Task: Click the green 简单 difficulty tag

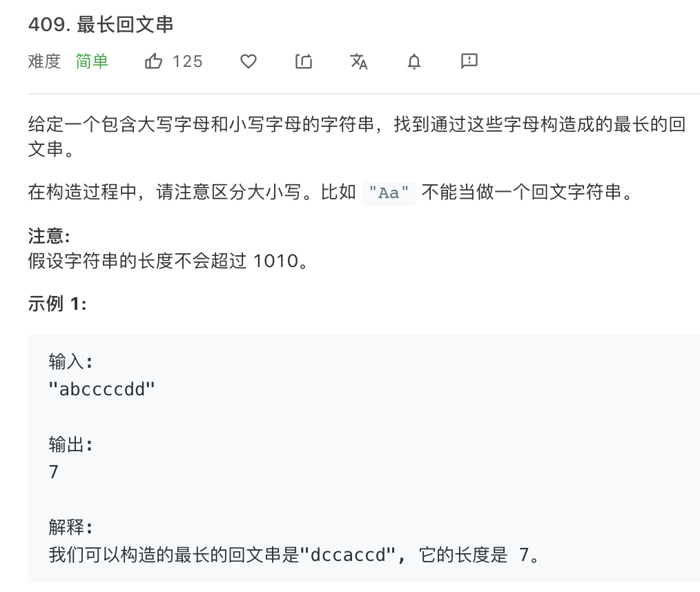Action: pos(92,61)
